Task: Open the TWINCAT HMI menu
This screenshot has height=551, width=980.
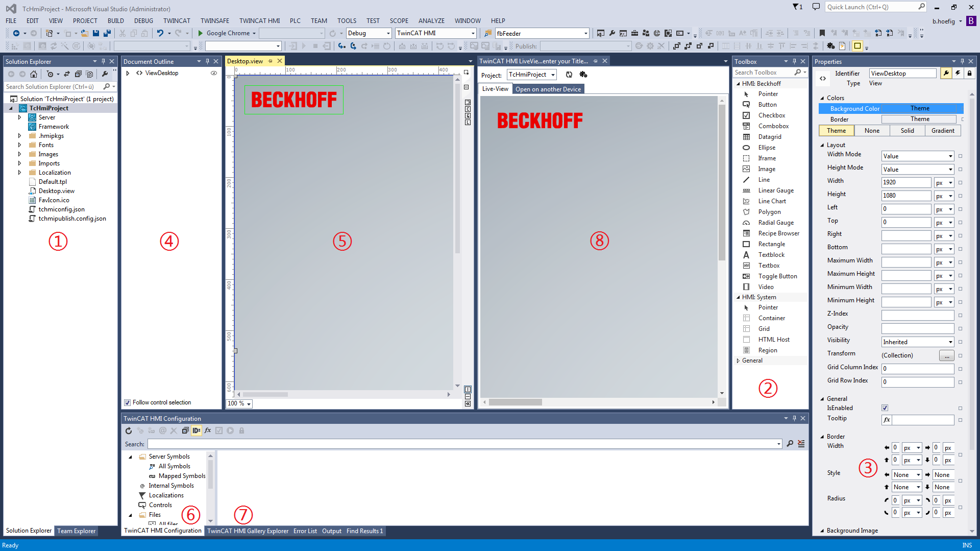Action: click(x=260, y=21)
